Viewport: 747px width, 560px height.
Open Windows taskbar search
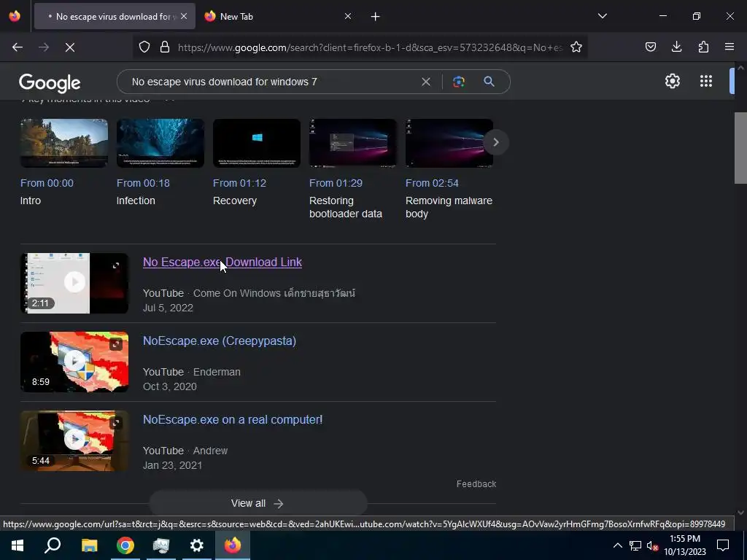[53, 545]
